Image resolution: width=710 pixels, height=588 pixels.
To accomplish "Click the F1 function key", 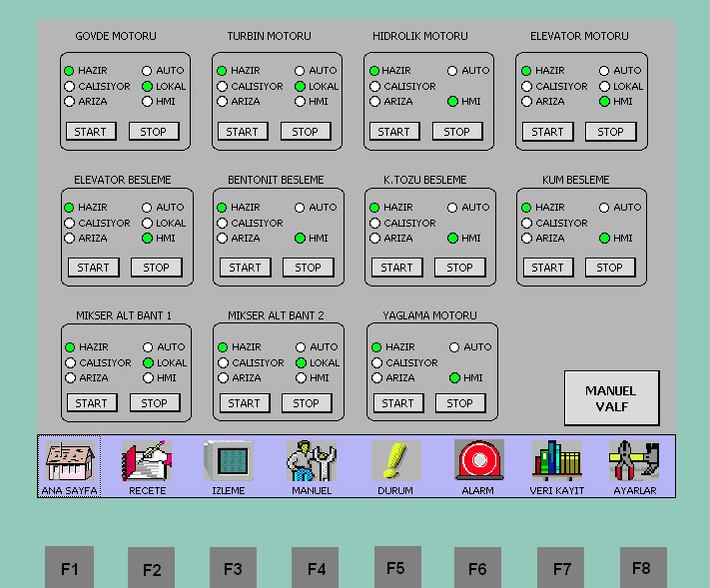I will pos(69,568).
